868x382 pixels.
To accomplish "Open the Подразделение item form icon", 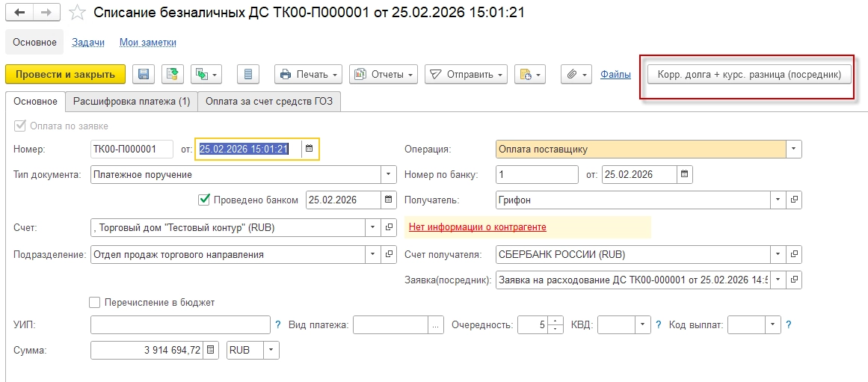I will (x=390, y=255).
